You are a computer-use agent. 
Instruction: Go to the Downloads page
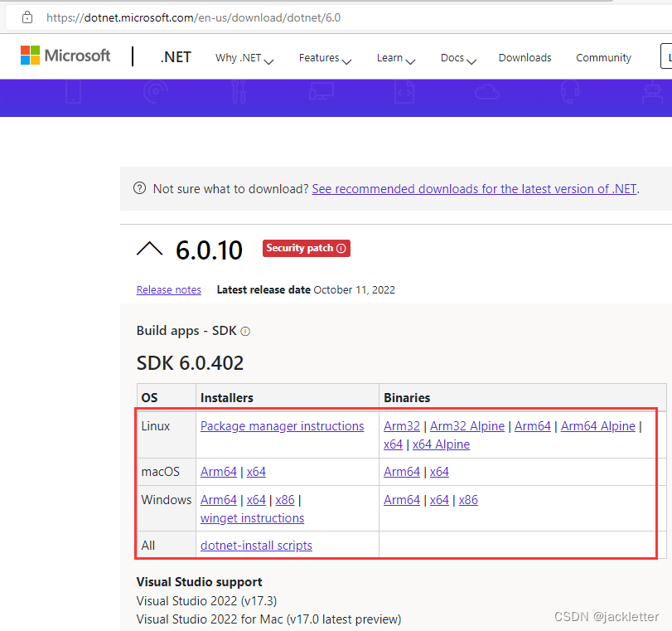coord(525,58)
